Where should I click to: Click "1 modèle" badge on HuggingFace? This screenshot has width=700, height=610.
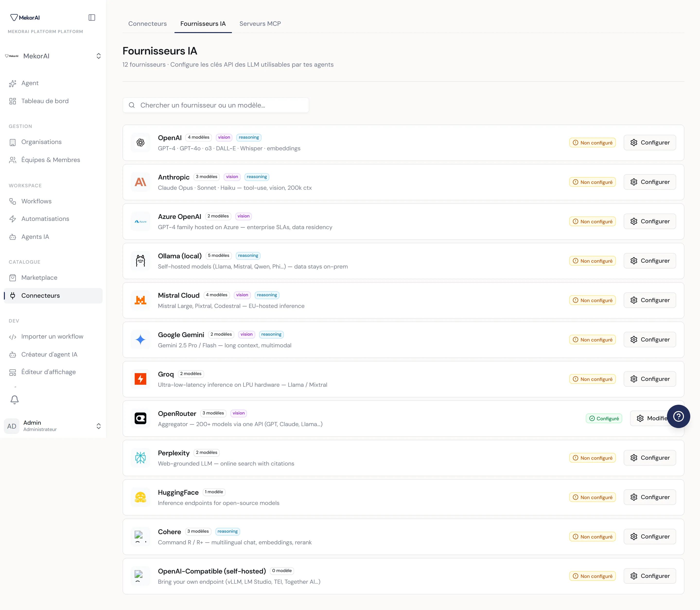[214, 492]
